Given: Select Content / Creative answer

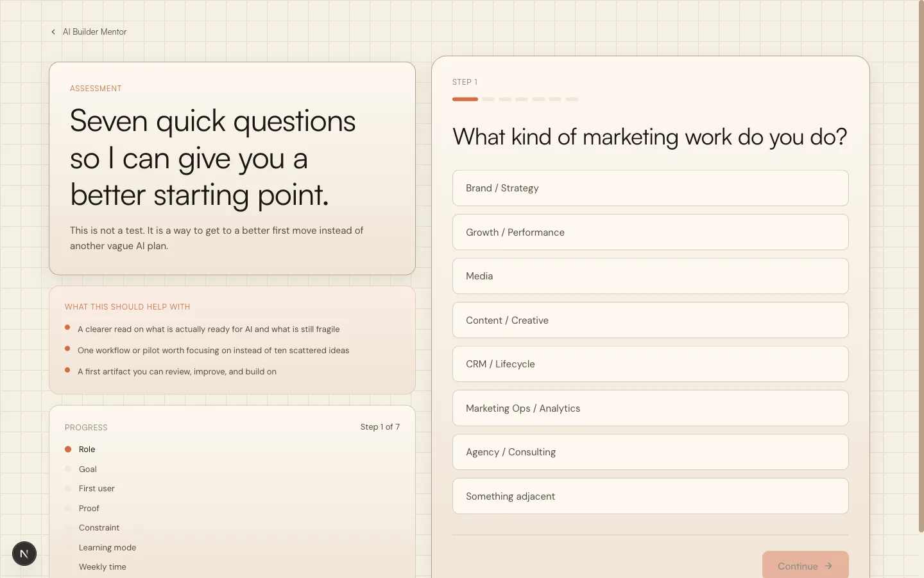Looking at the screenshot, I should (x=650, y=320).
